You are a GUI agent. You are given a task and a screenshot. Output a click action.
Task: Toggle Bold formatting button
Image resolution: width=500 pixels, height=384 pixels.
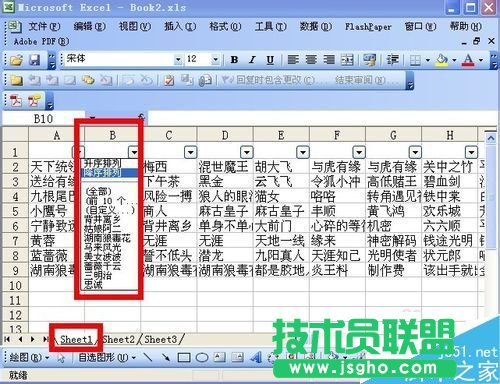234,60
